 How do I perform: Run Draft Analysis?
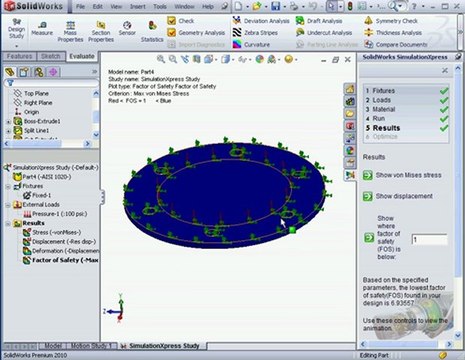(319, 21)
